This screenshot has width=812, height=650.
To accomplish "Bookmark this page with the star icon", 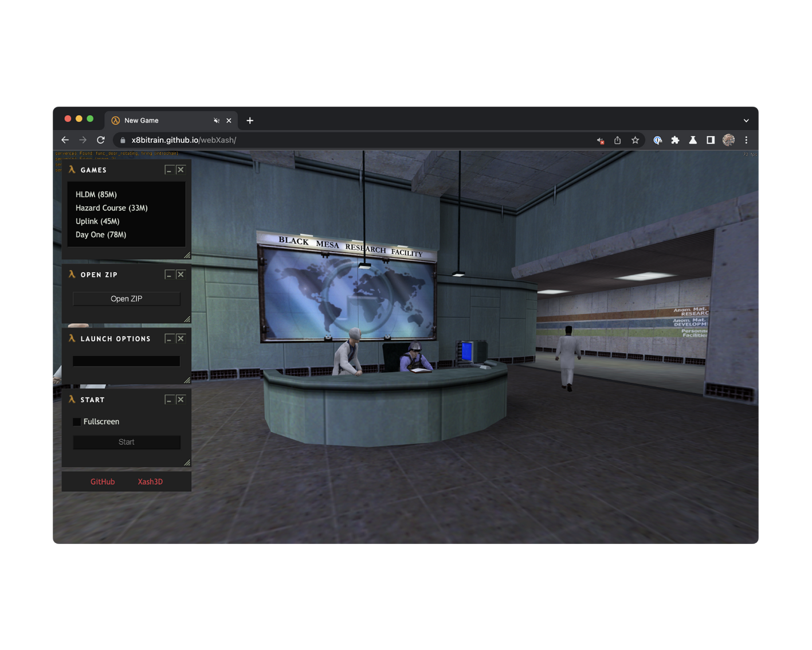I will (635, 140).
